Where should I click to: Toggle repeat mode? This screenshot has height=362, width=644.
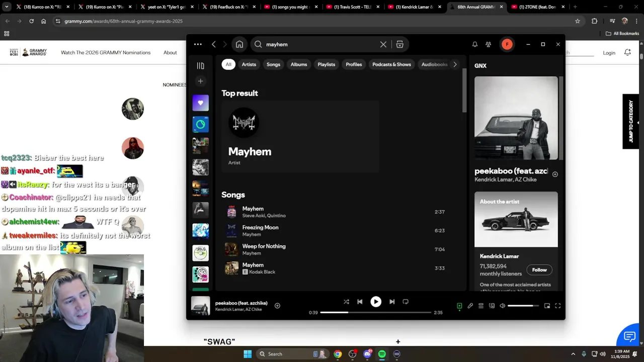[x=406, y=302]
